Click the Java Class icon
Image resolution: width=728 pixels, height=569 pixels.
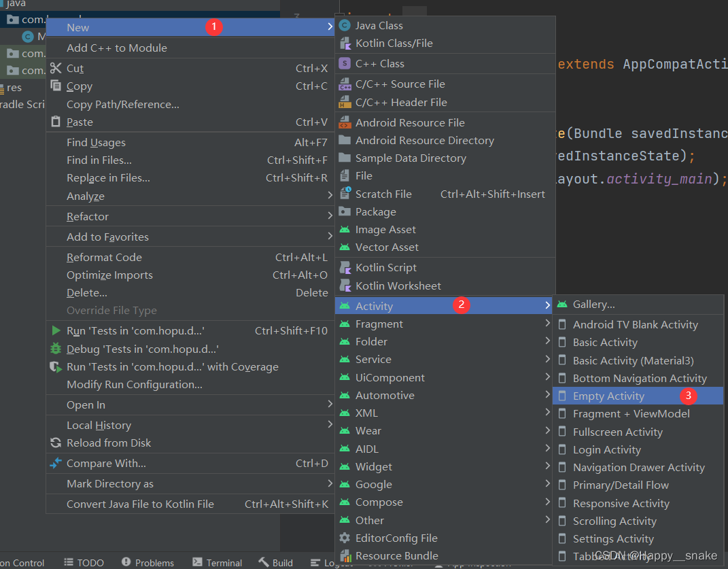click(345, 26)
